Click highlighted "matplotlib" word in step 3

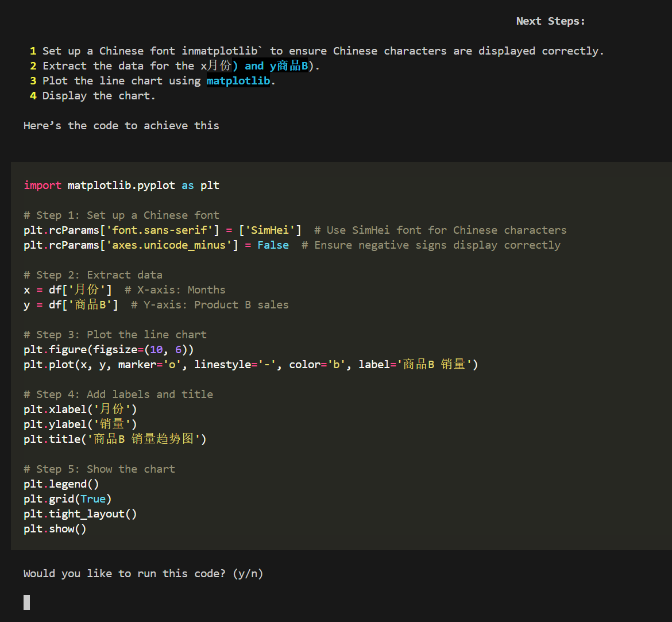point(238,81)
